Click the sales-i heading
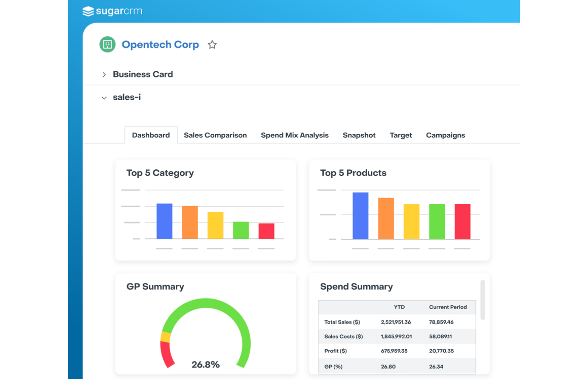The image size is (588, 379). tap(127, 97)
